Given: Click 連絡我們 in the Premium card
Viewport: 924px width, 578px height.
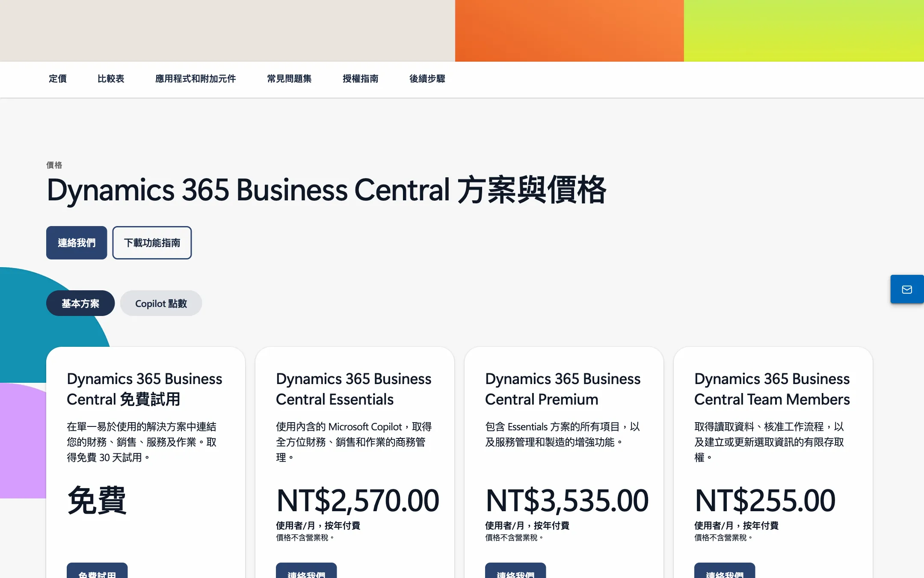Looking at the screenshot, I should click(515, 571).
